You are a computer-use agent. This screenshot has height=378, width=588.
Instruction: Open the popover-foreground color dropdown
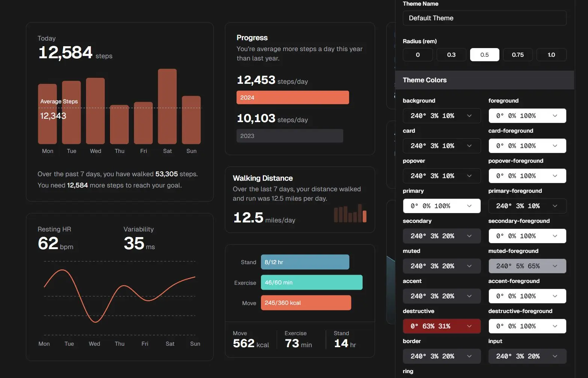coord(527,175)
